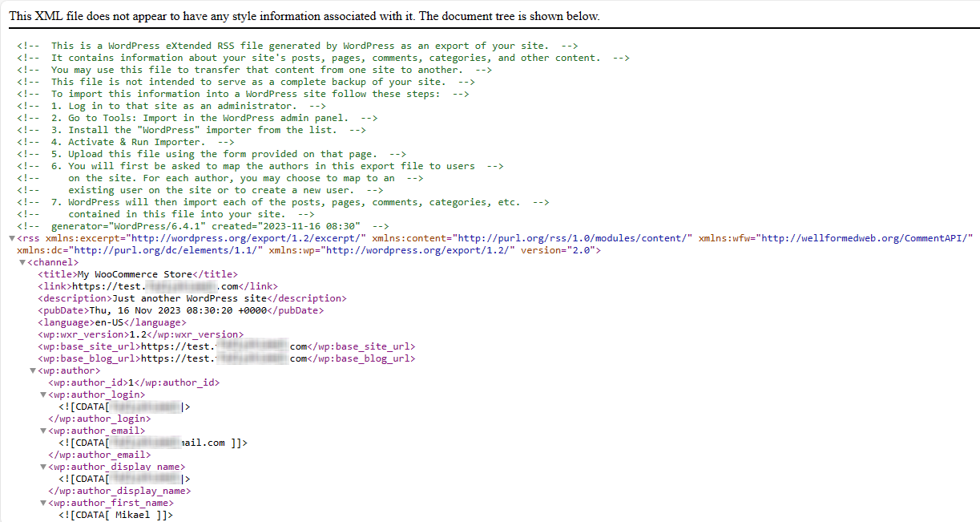Collapse the wp:author_first_name node
Screen dimensions: 980x522
pos(43,504)
